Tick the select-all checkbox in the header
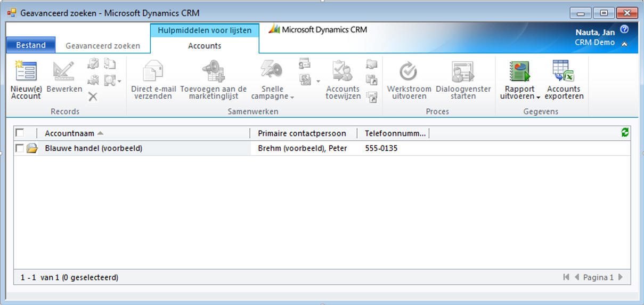The image size is (644, 305). click(20, 133)
